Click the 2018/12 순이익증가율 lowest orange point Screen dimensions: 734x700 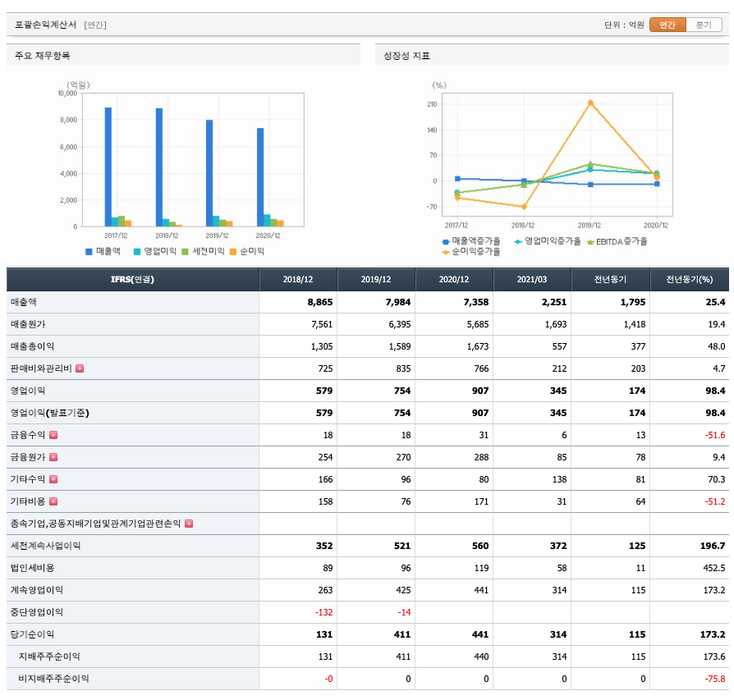point(524,206)
